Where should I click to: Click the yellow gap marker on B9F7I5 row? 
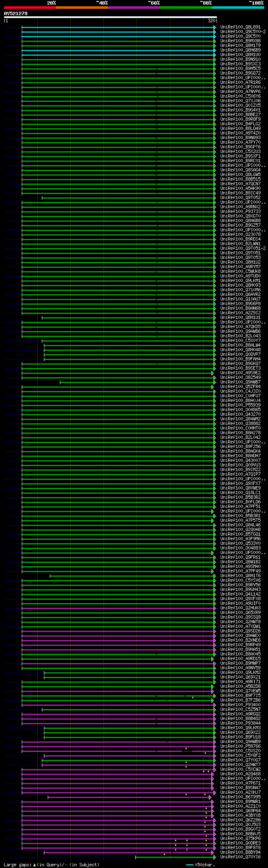[x=193, y=697]
